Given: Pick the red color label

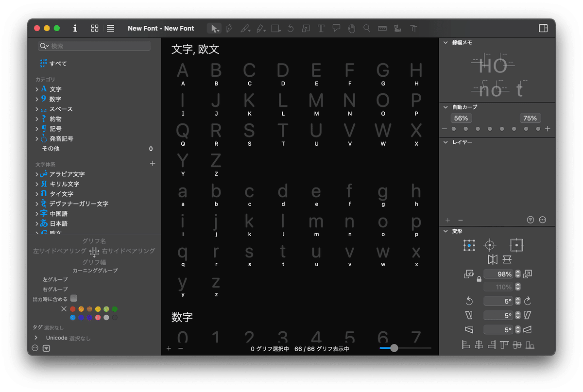Looking at the screenshot, I should 73,309.
